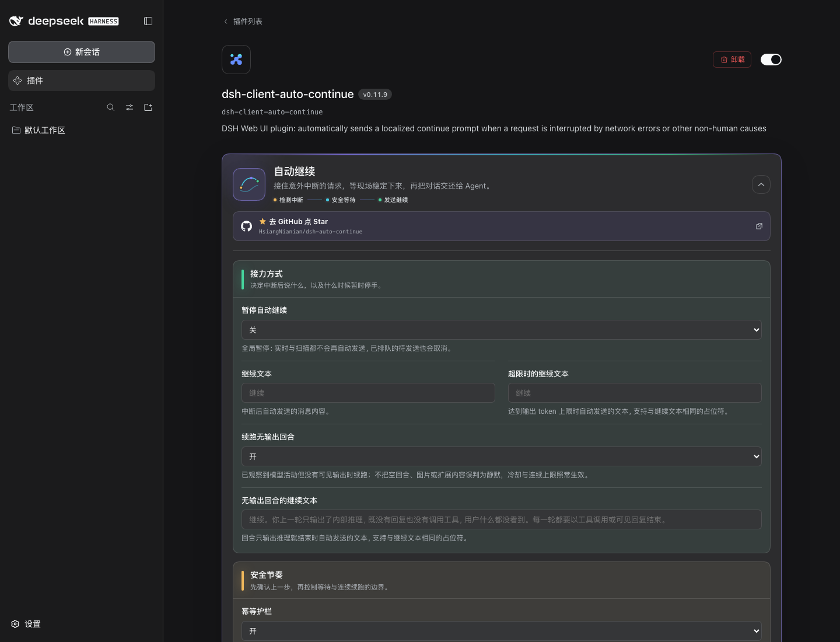Collapse the 自动继续 settings card

click(761, 184)
